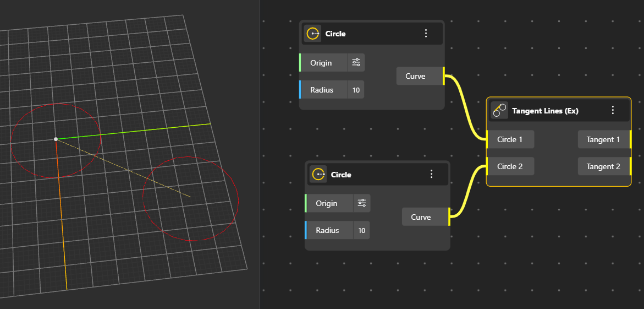This screenshot has width=644, height=309.
Task: Select Origin input of the bottom Circle node
Action: (x=329, y=203)
